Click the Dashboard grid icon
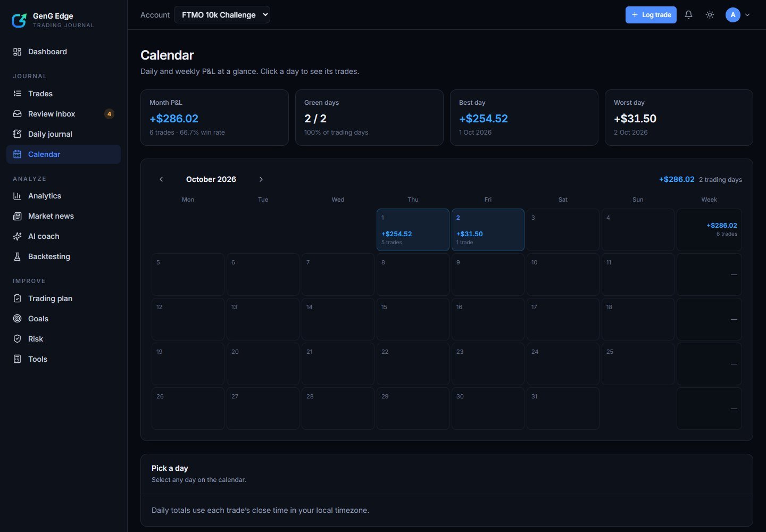Viewport: 766px width, 532px height. point(17,52)
